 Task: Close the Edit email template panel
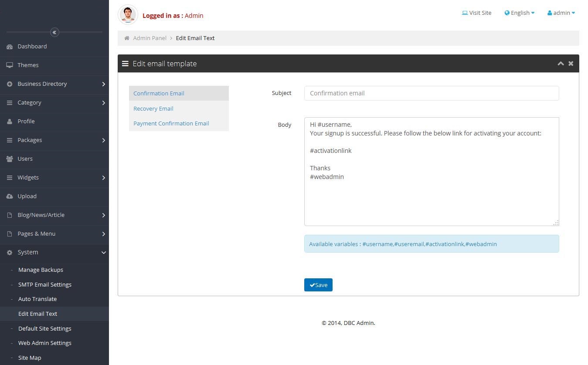(571, 64)
